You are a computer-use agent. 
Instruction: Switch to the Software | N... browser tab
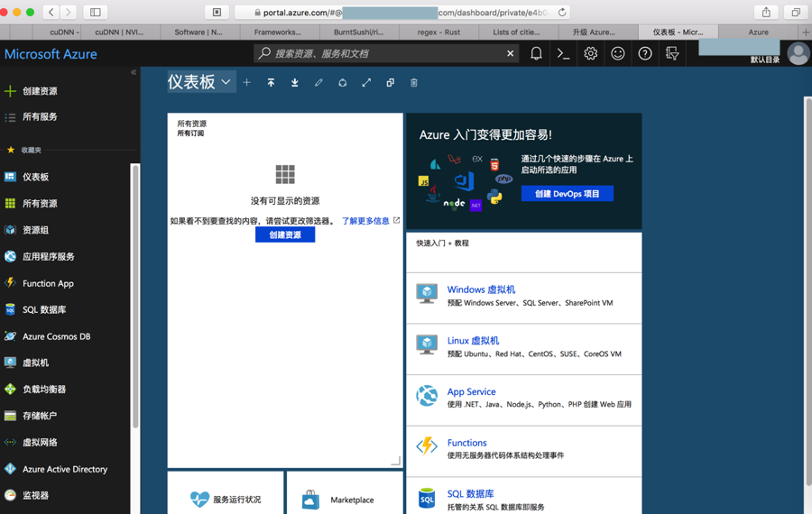coord(200,32)
